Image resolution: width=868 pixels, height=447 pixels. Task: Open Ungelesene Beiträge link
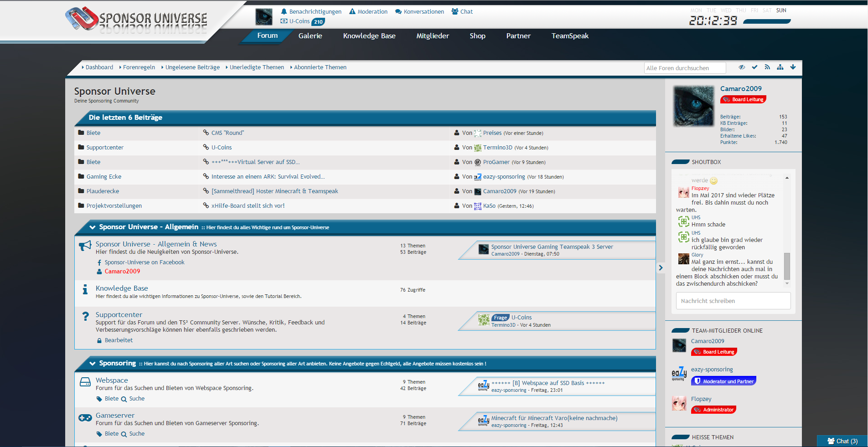coord(192,67)
